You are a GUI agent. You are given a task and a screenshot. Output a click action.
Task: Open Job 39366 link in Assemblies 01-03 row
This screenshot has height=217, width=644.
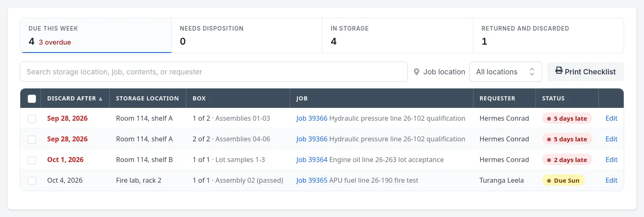tap(312, 119)
